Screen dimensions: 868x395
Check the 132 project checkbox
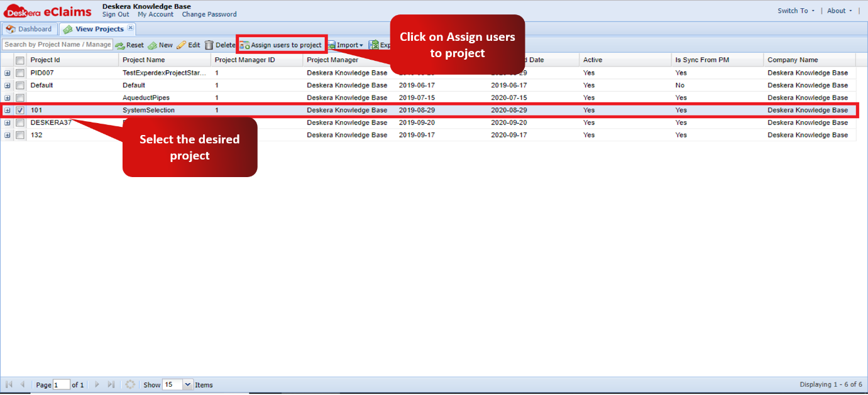click(20, 135)
